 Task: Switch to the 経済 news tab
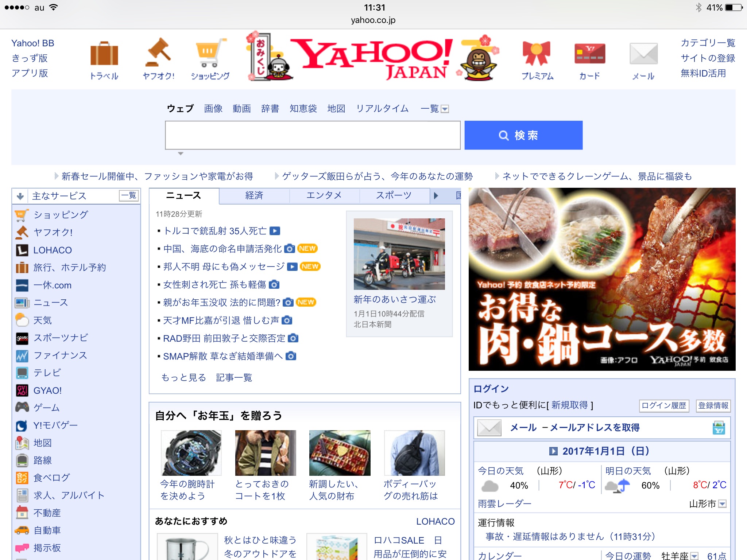(254, 195)
